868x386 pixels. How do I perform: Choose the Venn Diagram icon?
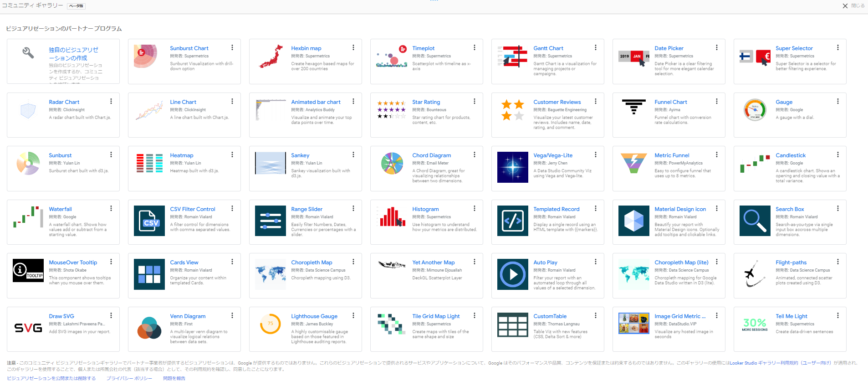[149, 328]
